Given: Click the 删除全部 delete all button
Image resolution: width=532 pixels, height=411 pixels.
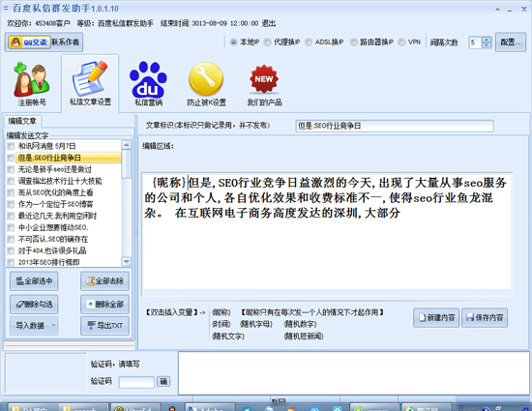Looking at the screenshot, I should [104, 305].
